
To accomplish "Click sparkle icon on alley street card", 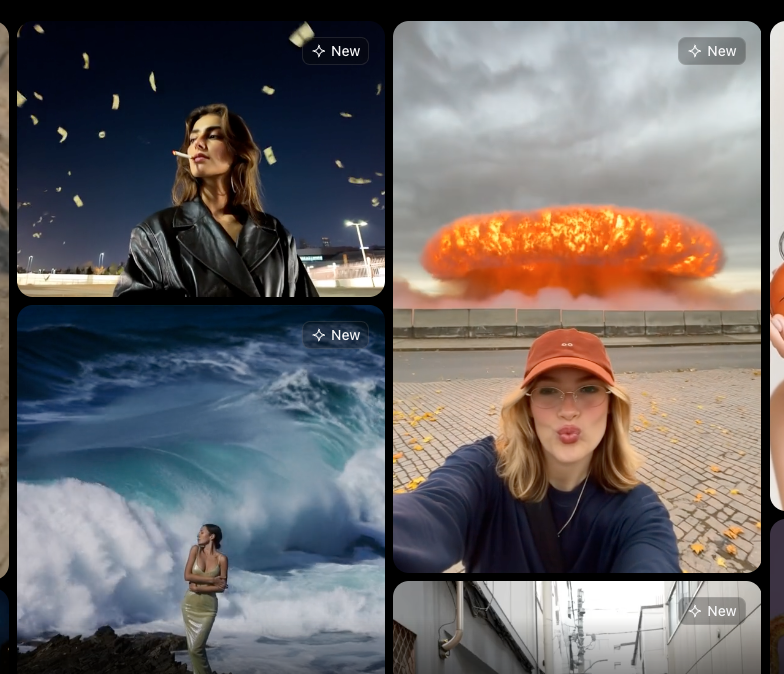I will 695,611.
